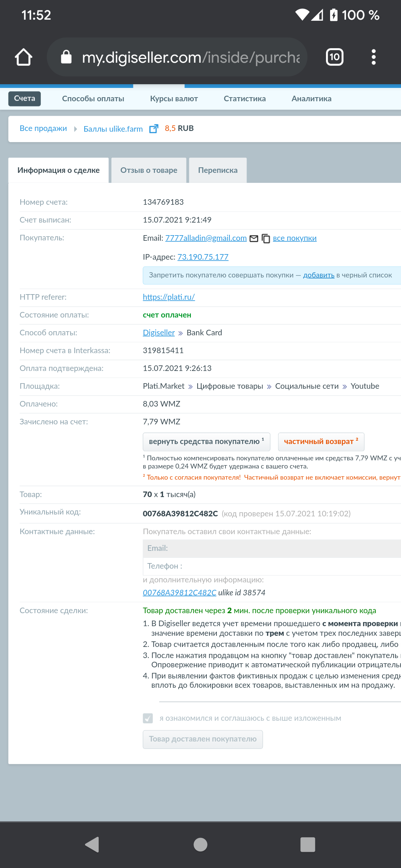Select the 8,5 RUB price text
This screenshot has height=868, width=401.
(179, 128)
